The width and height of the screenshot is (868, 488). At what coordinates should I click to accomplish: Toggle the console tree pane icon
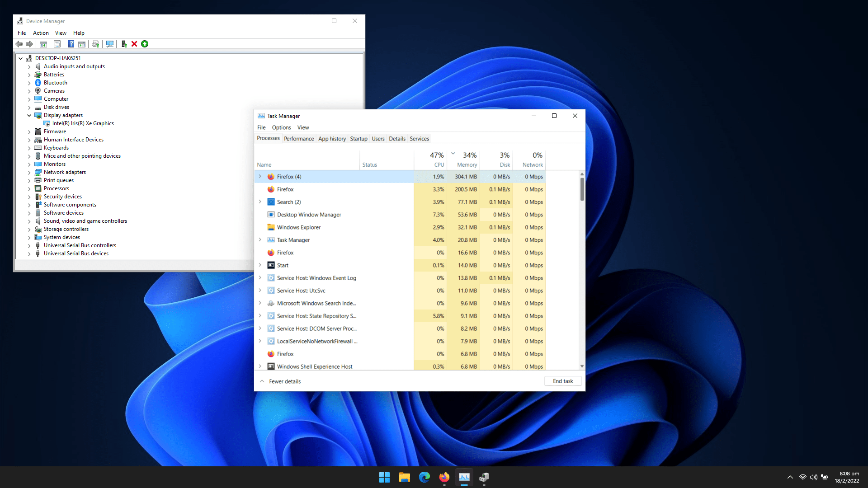[x=43, y=44]
